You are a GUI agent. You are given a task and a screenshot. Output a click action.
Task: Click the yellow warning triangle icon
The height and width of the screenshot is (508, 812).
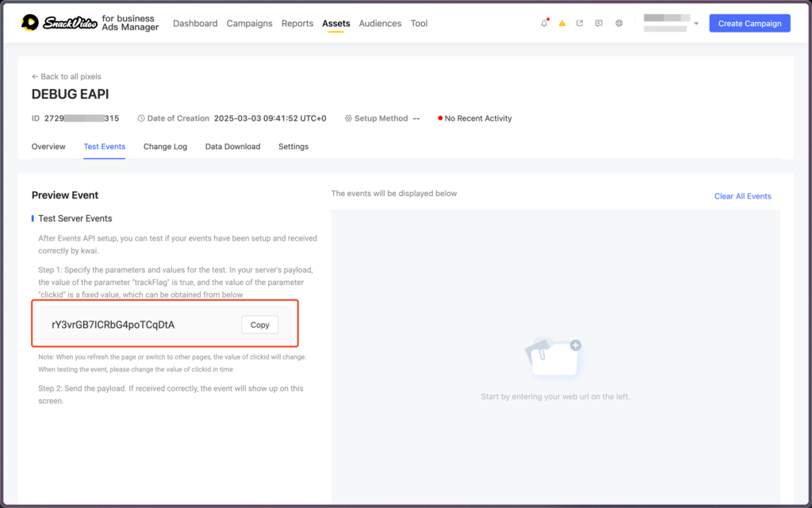(562, 23)
